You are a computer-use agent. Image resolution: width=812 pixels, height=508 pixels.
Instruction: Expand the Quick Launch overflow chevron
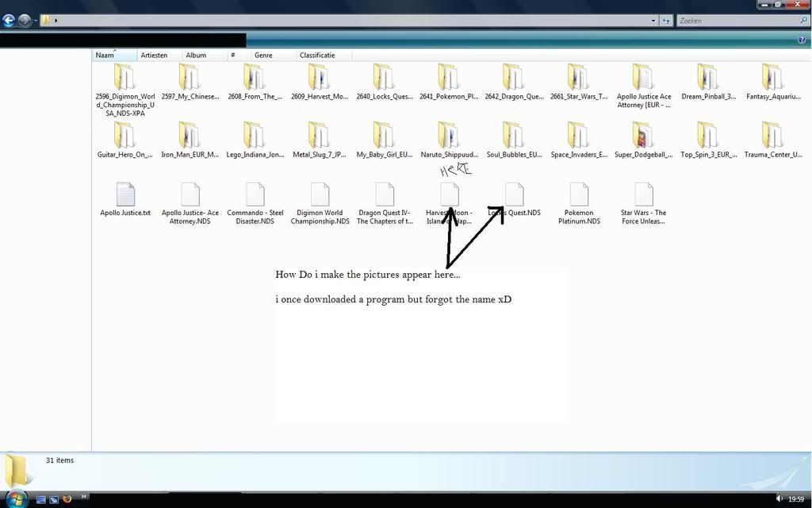pyautogui.click(x=83, y=497)
